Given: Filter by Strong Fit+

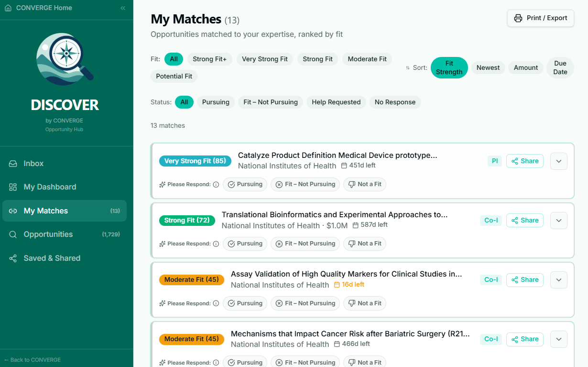Looking at the screenshot, I should (x=210, y=59).
